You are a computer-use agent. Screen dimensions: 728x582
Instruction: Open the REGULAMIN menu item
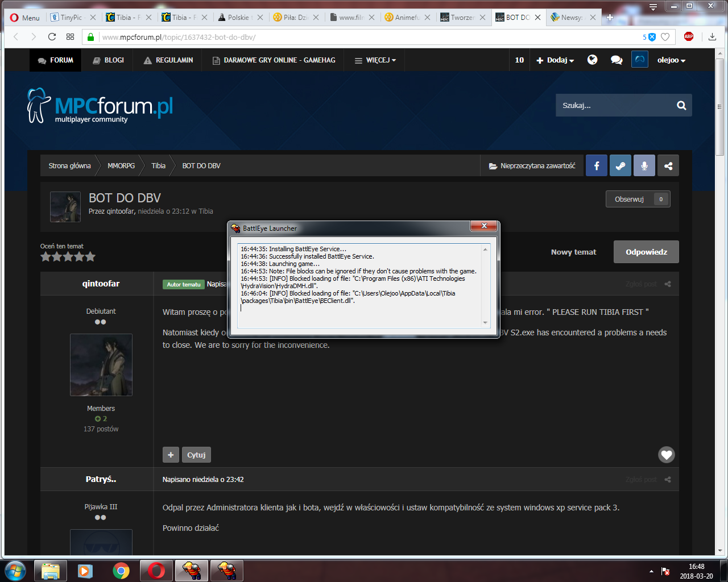coord(168,60)
